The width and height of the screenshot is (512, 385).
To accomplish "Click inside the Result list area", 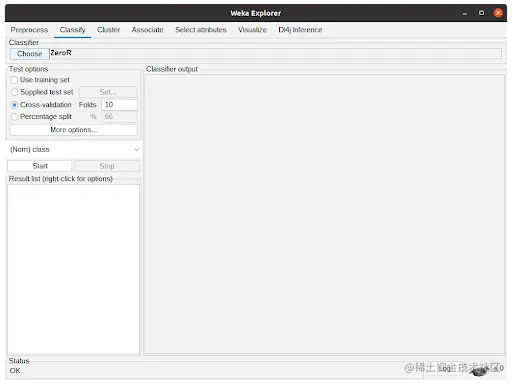I will coord(73,269).
